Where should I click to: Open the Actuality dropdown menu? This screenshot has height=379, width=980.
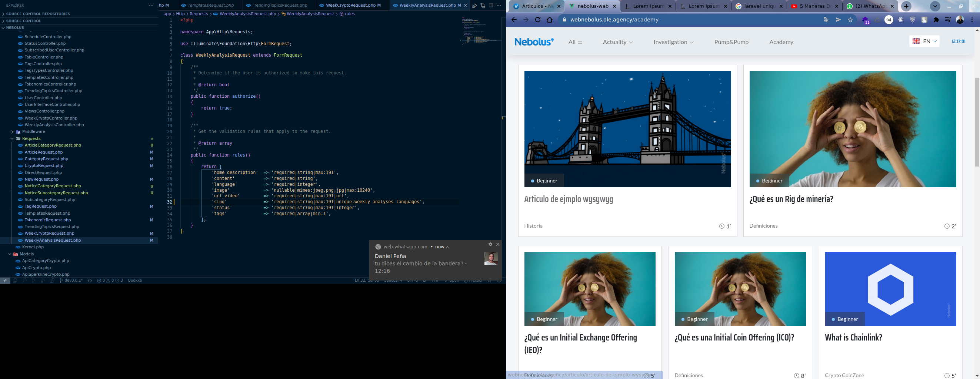coord(617,42)
